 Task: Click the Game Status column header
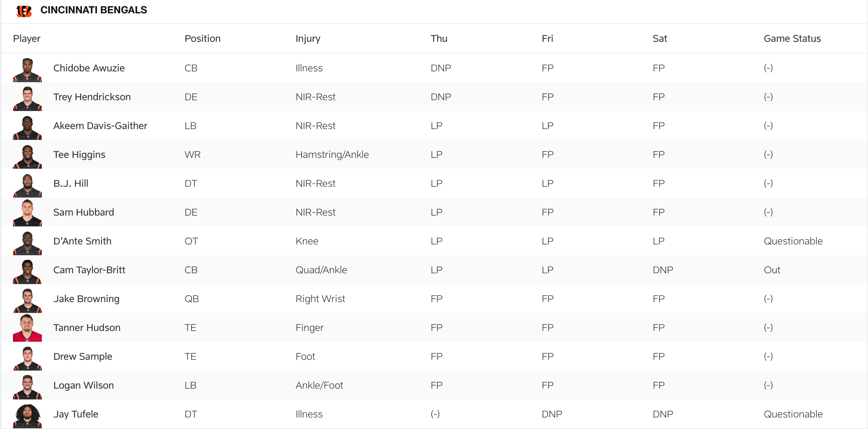click(792, 39)
